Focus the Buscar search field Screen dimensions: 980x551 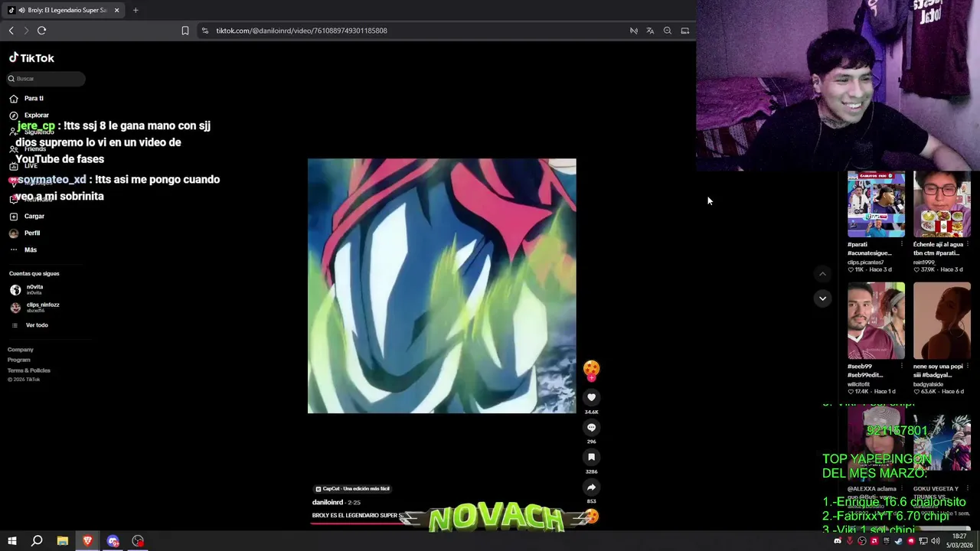click(46, 79)
